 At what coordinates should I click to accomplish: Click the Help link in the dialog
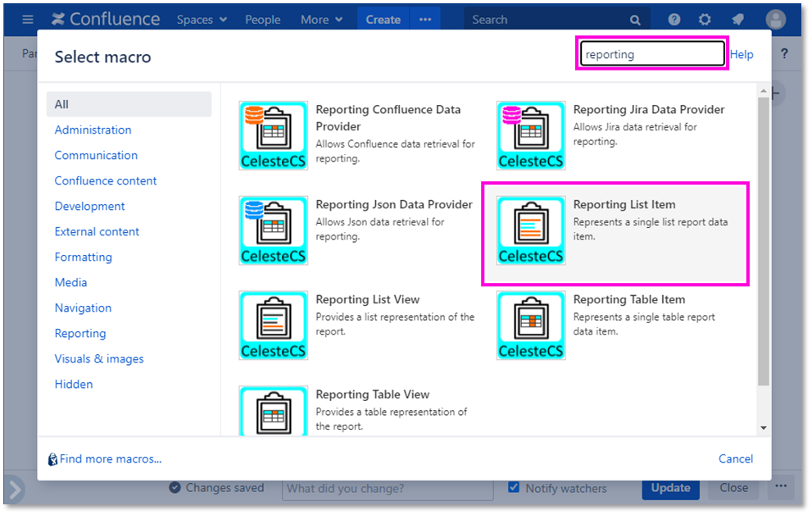742,54
